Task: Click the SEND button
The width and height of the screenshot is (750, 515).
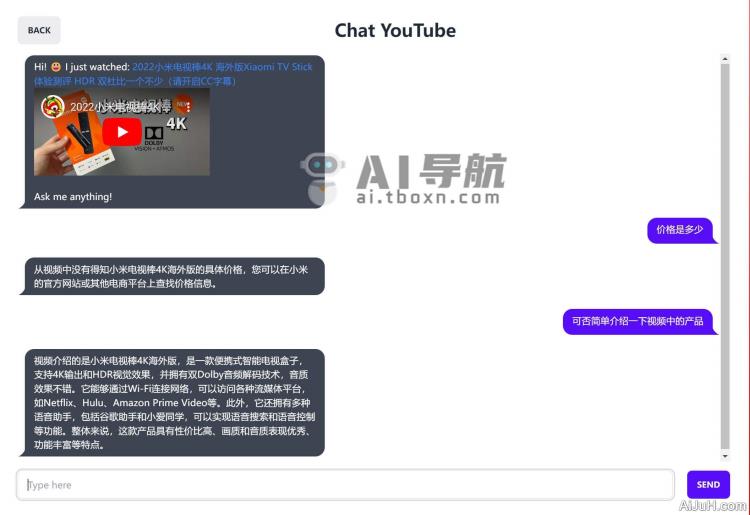Action: 708,484
